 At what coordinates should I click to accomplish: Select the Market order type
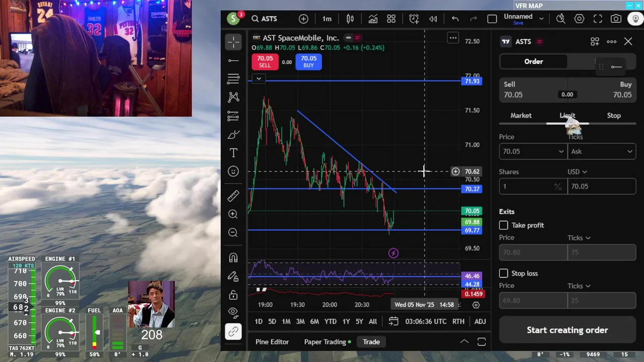[x=521, y=116]
